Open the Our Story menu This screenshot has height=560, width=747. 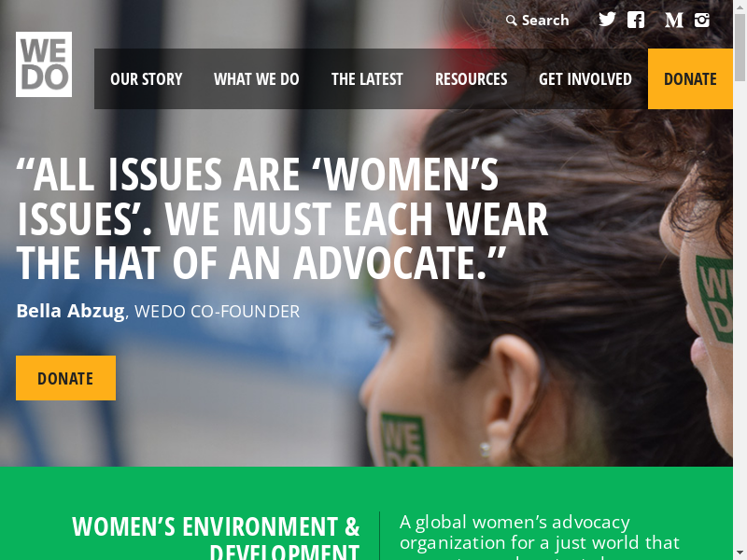click(x=147, y=79)
